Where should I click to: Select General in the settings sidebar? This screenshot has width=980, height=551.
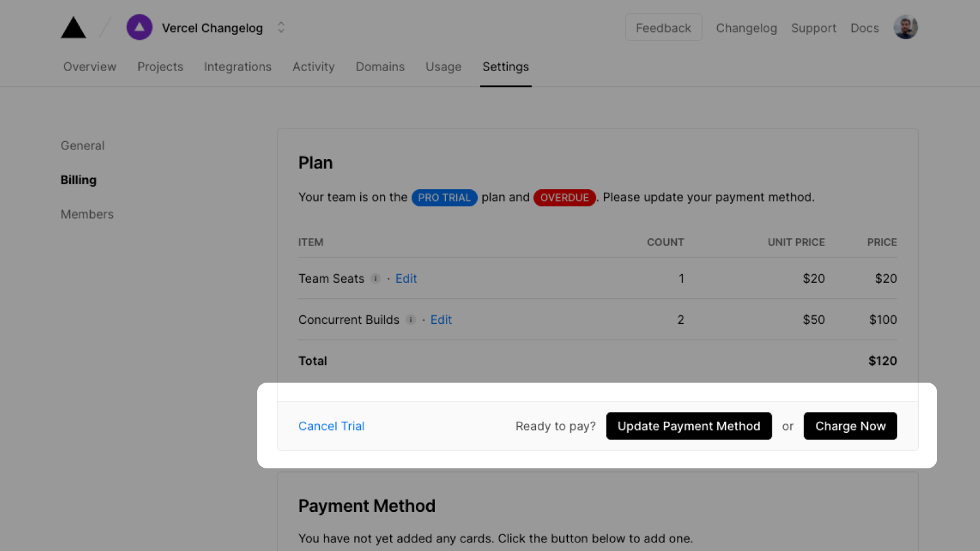82,145
